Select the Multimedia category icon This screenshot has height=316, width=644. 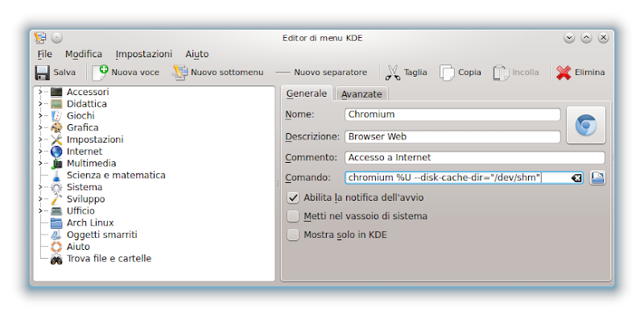(56, 164)
